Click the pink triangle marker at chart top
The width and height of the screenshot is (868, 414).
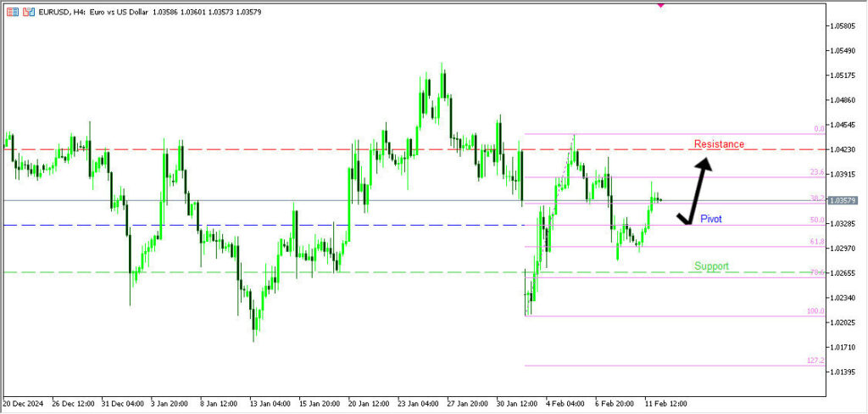pyautogui.click(x=661, y=5)
